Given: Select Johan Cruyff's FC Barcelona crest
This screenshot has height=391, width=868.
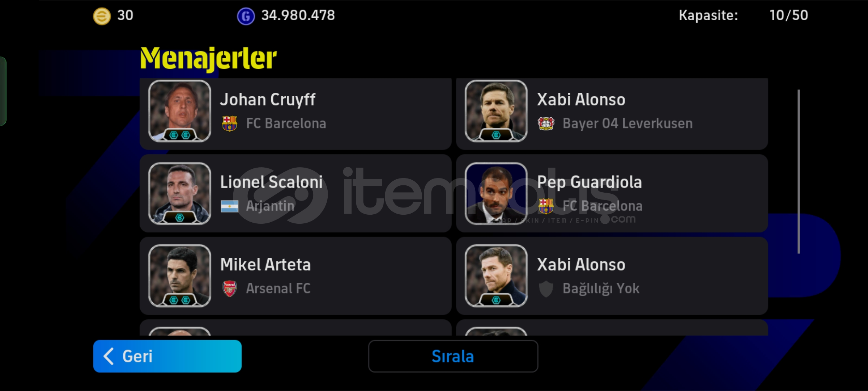Looking at the screenshot, I should point(229,123).
